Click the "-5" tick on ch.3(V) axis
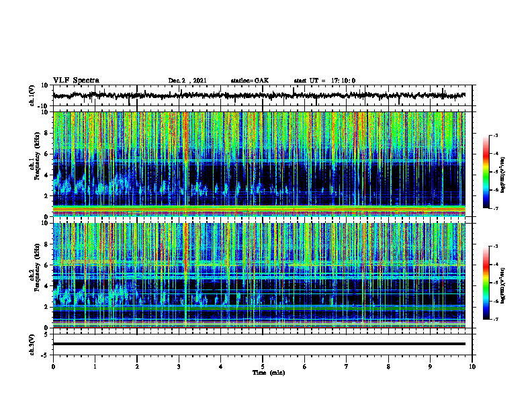Image resolution: width=532 pixels, height=411 pixels. tap(45, 355)
